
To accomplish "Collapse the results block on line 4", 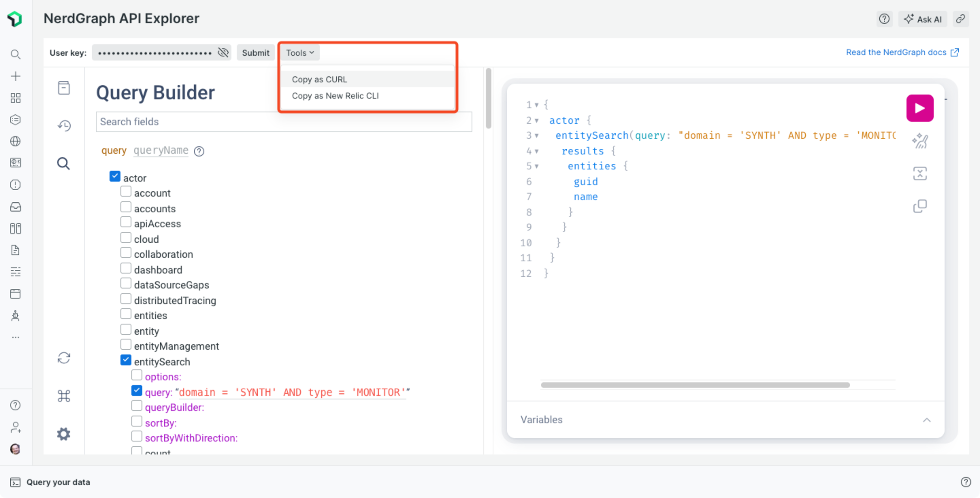I will (537, 151).
